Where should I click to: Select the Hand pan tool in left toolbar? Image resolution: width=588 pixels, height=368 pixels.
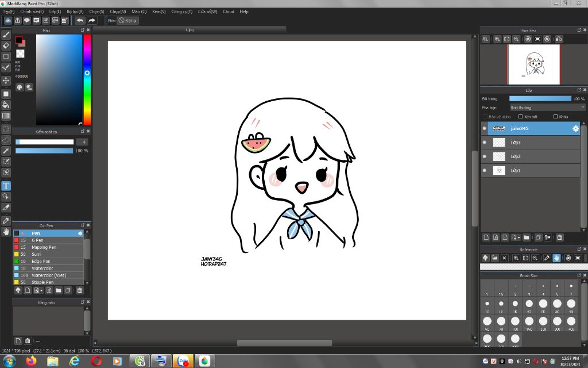click(x=6, y=232)
